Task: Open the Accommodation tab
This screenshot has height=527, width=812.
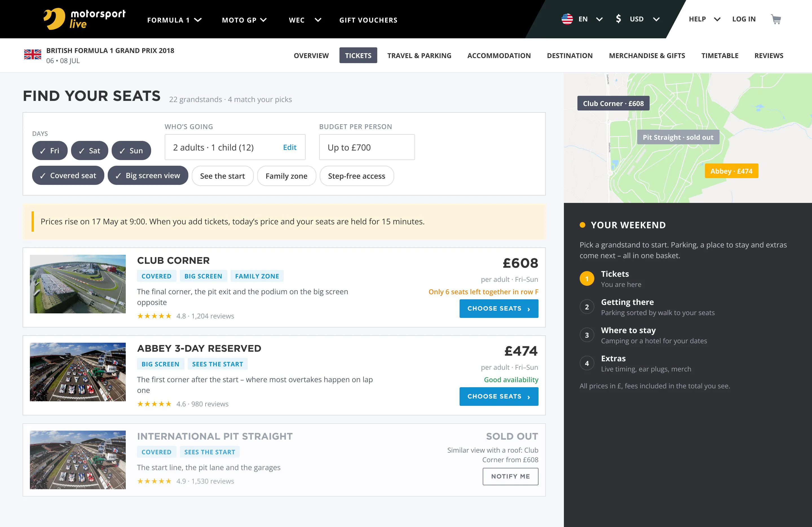Action: [499, 55]
